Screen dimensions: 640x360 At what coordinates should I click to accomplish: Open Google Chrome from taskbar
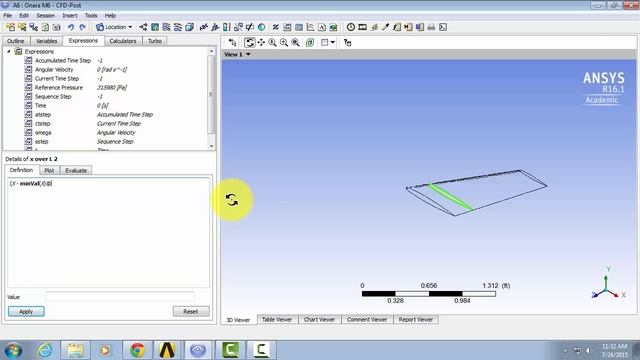click(x=137, y=350)
